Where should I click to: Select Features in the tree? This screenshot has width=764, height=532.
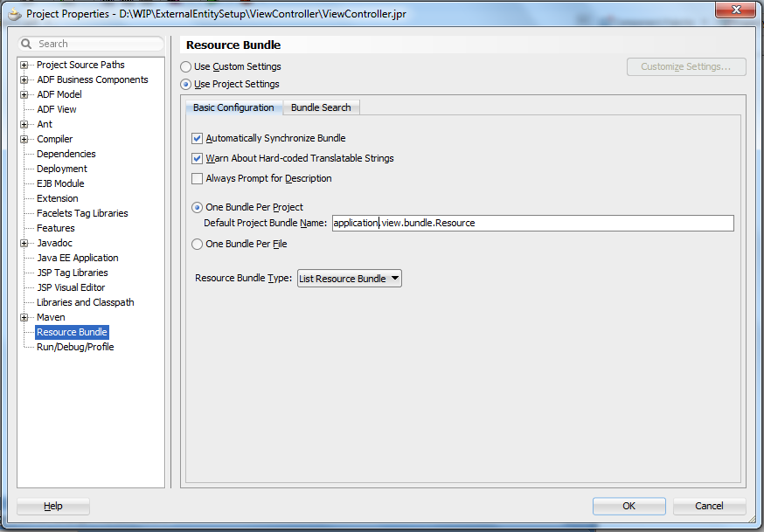[x=56, y=228]
